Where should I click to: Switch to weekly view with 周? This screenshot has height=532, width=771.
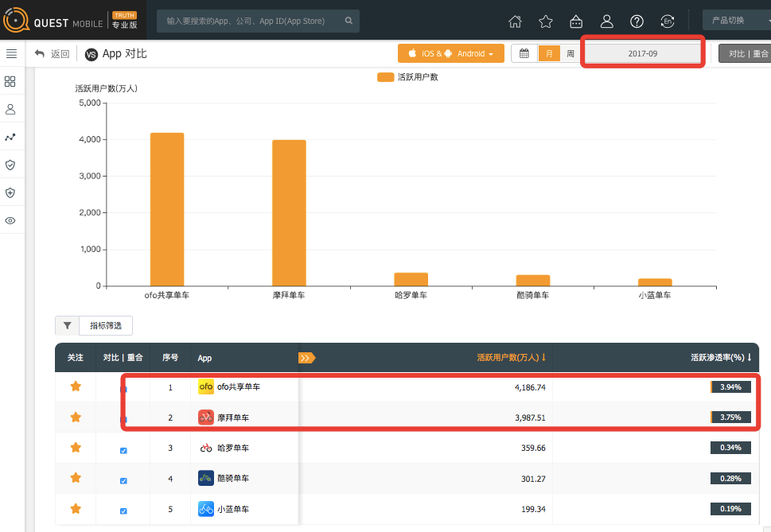[x=570, y=53]
